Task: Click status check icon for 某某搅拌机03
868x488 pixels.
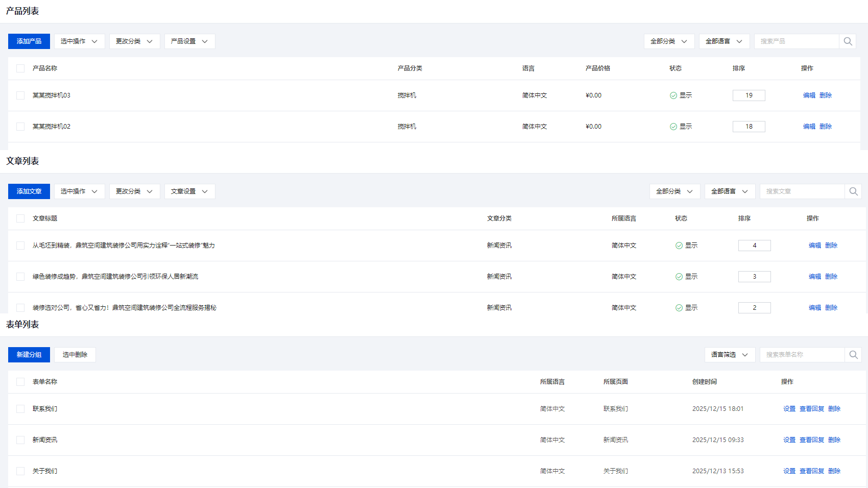Action: coord(673,95)
